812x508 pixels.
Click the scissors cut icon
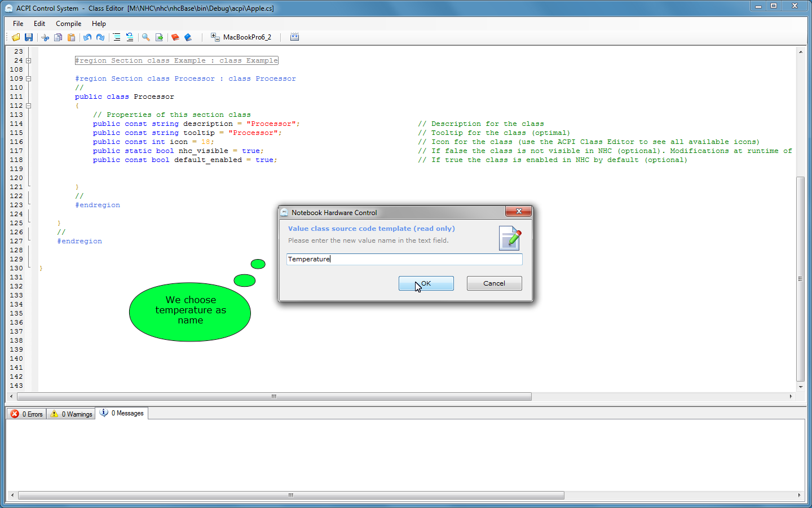coord(45,37)
